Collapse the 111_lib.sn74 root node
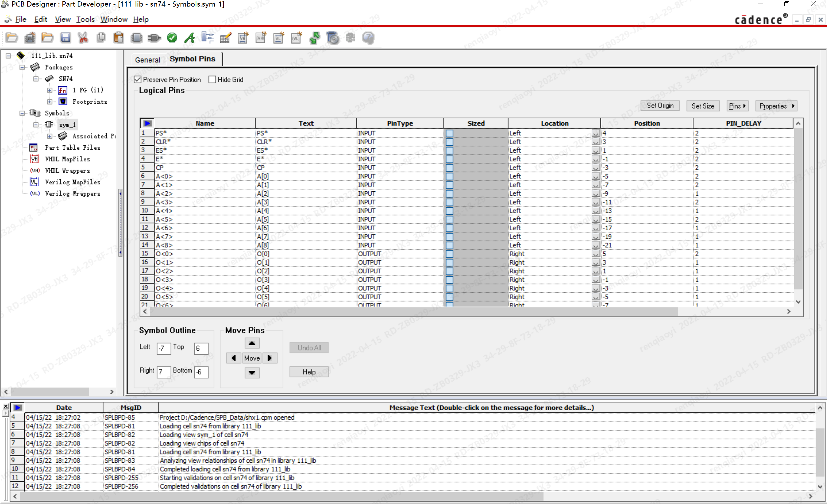 coord(9,56)
